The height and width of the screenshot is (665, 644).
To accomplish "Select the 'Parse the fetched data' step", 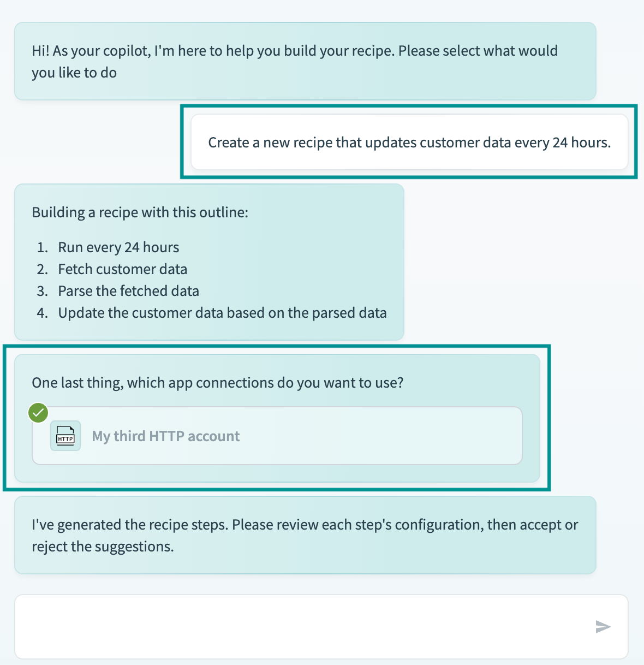I will pos(128,291).
